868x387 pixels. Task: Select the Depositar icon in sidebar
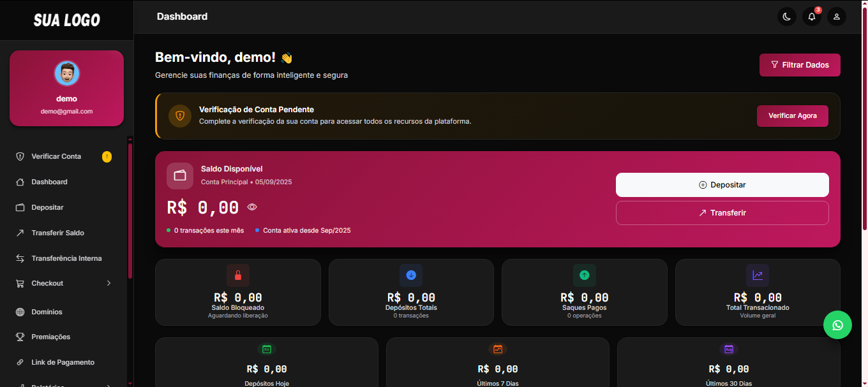pos(19,207)
